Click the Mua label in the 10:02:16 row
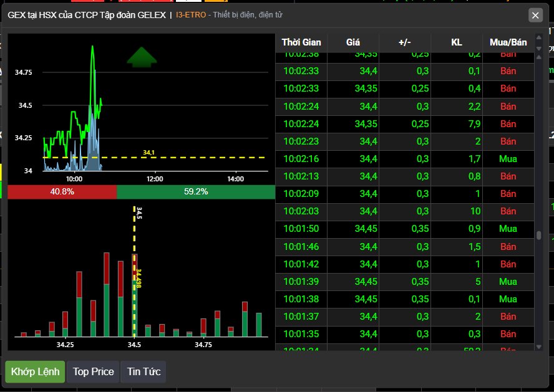 tap(508, 159)
